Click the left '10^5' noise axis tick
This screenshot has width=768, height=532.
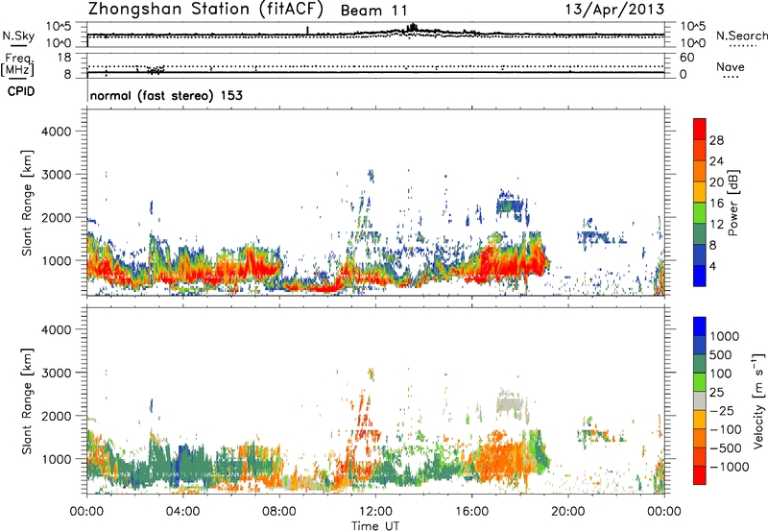(59, 26)
